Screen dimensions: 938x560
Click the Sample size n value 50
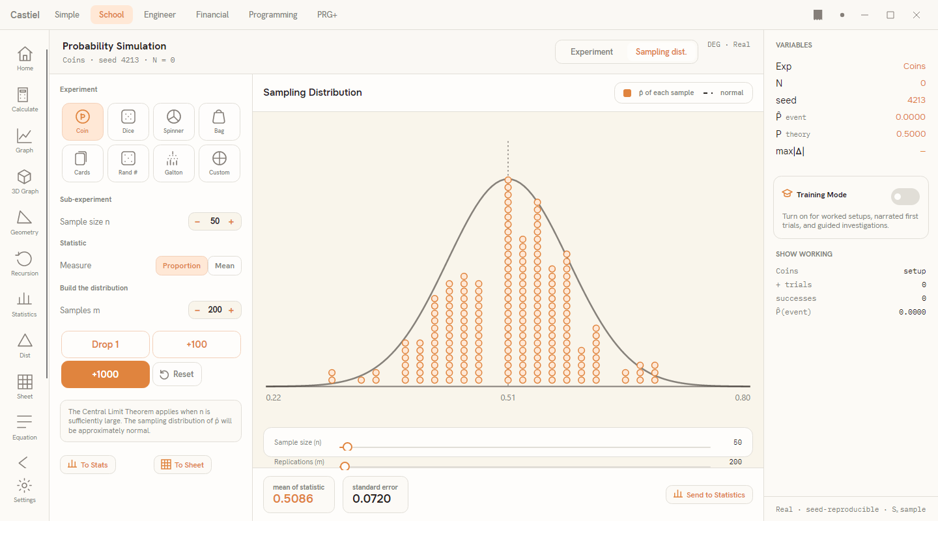[215, 221]
